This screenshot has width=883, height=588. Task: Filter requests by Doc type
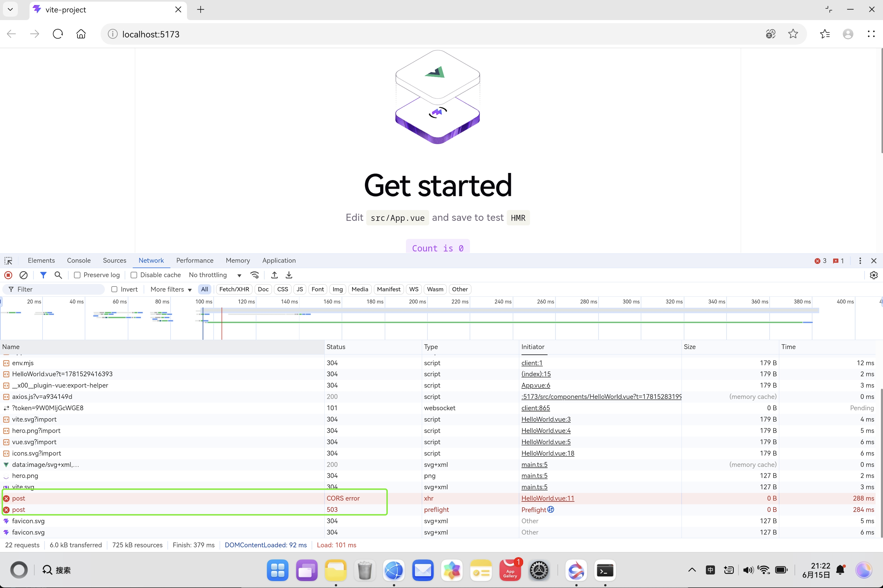pos(263,290)
